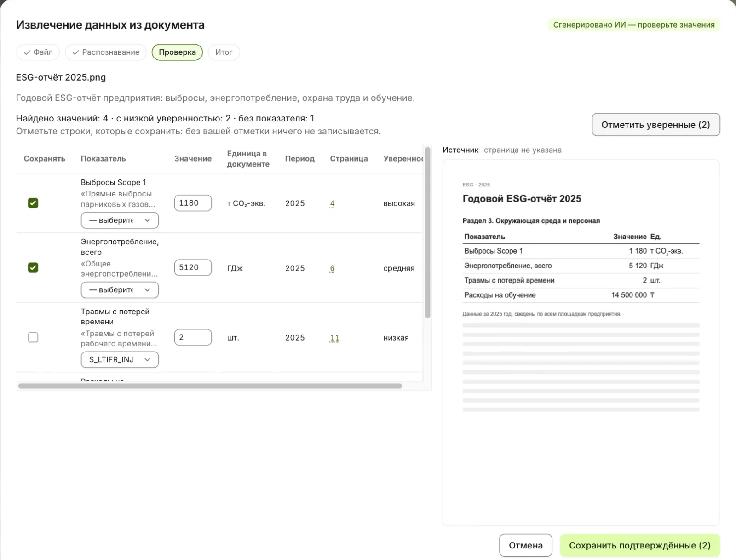Click the table's vertical scrollbar
736x560 pixels.
pyautogui.click(x=427, y=232)
